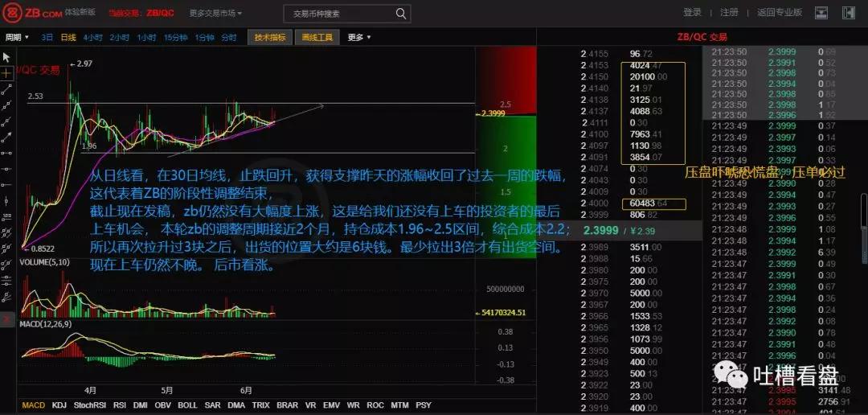Select the OBV indicator tab

point(162,405)
